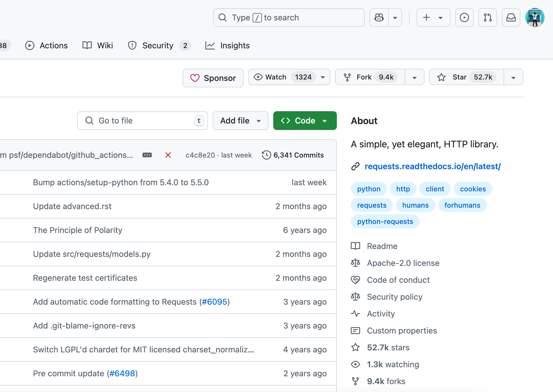This screenshot has width=553, height=392.
Task: Select the cookies topic tag
Action: 473,189
